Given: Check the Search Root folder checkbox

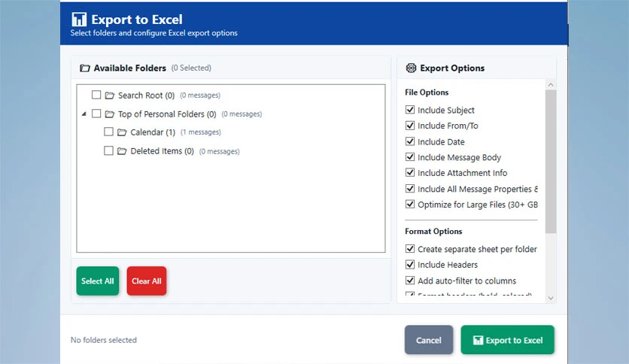Looking at the screenshot, I should (x=96, y=95).
